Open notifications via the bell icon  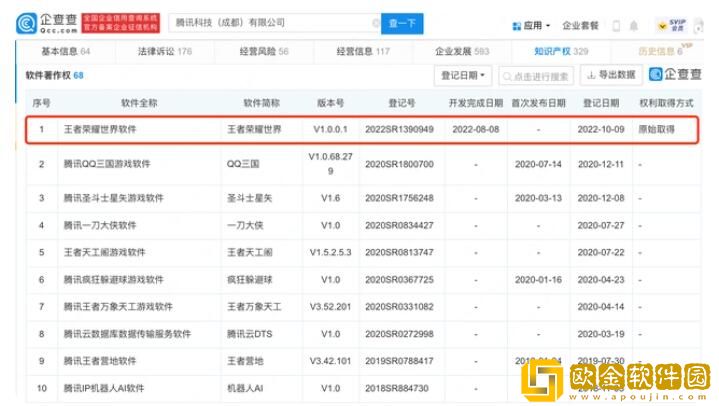click(x=634, y=26)
